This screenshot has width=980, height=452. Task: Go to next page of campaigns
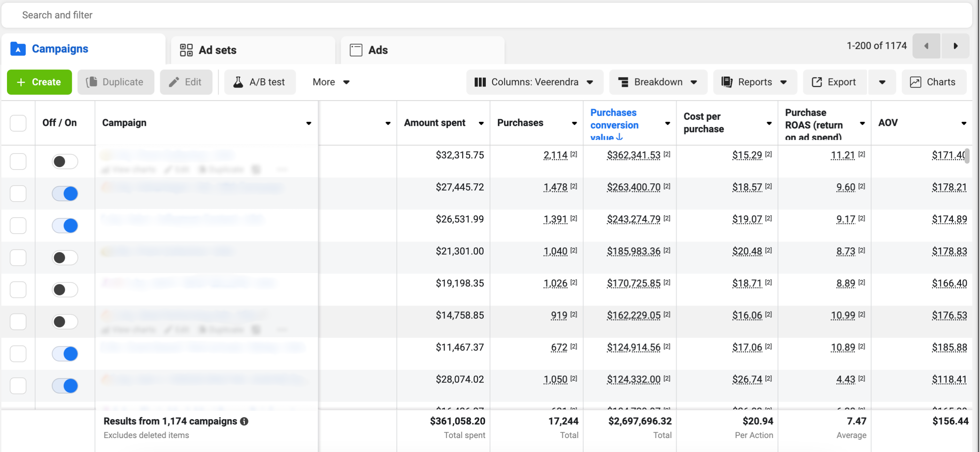(955, 46)
